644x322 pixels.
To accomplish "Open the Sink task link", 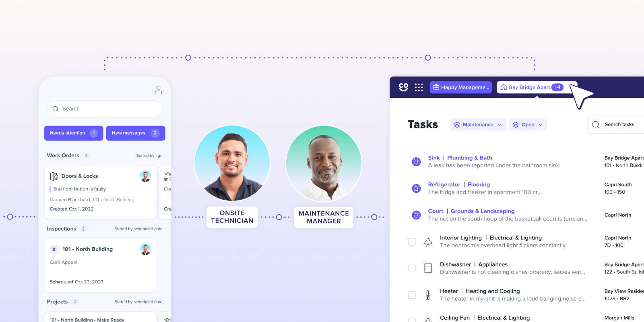I will [x=434, y=158].
